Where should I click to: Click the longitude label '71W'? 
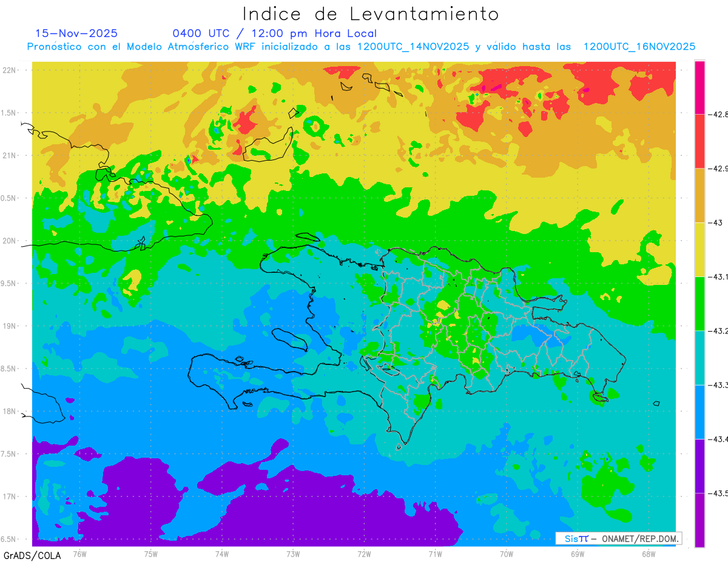tap(436, 554)
